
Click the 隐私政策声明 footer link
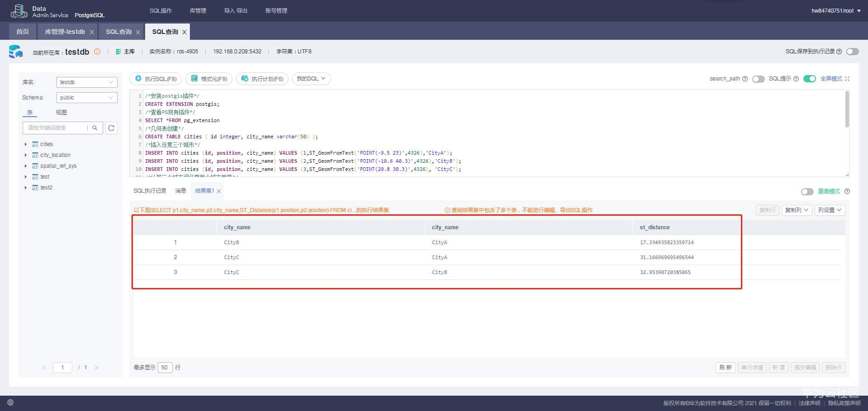[x=844, y=403]
